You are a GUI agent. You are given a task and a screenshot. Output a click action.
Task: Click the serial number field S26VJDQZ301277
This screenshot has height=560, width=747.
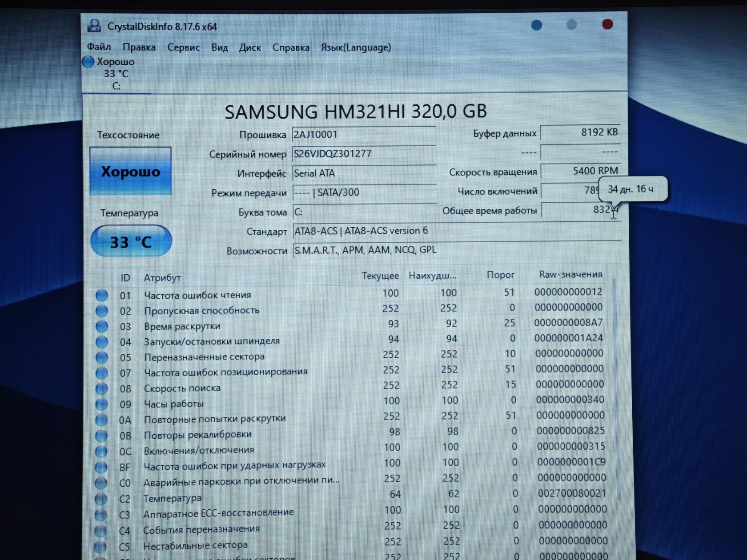click(x=364, y=154)
